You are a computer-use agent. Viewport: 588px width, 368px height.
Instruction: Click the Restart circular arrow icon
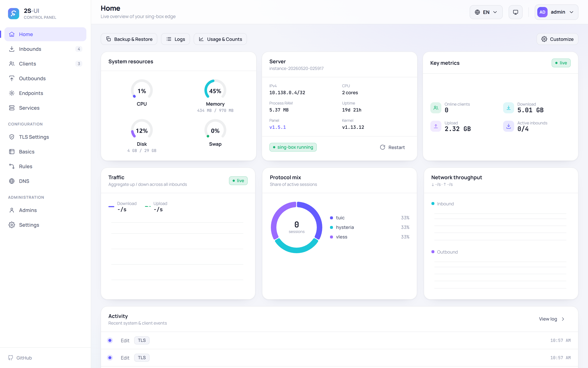(x=382, y=147)
